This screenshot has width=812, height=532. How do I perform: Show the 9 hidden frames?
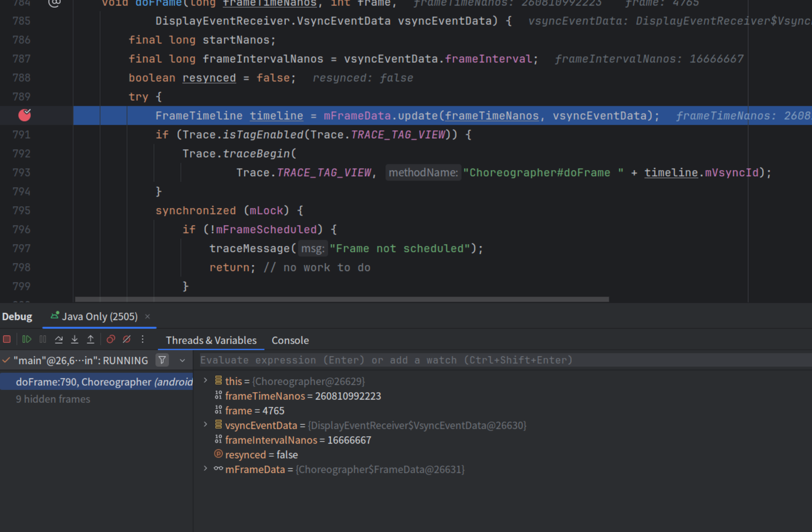(x=53, y=399)
